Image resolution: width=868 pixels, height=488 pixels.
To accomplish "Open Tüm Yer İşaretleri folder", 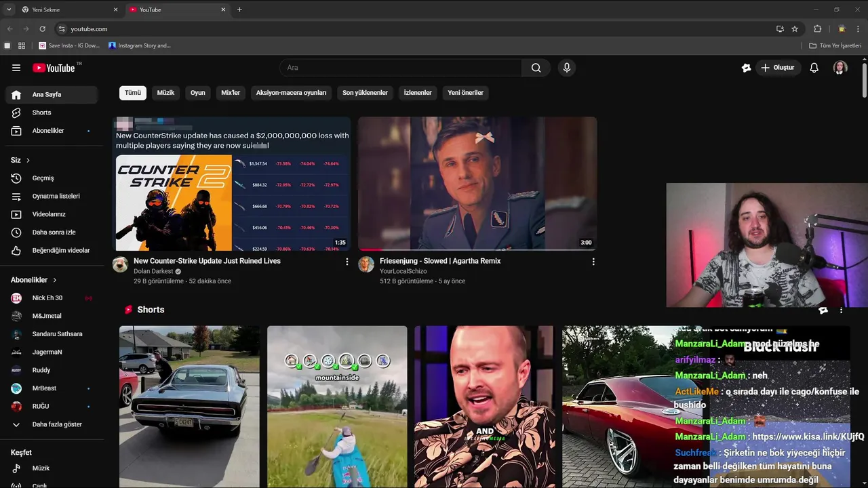I will click(835, 45).
